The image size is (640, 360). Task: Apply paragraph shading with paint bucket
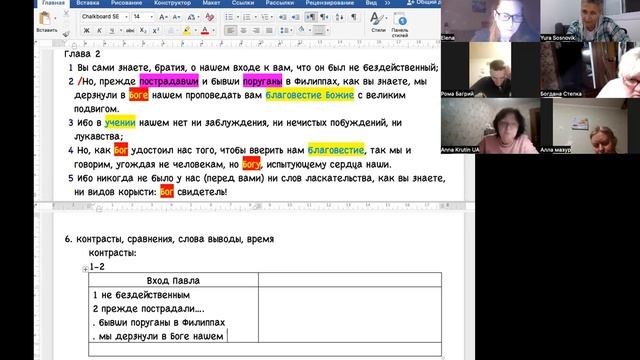[302, 30]
